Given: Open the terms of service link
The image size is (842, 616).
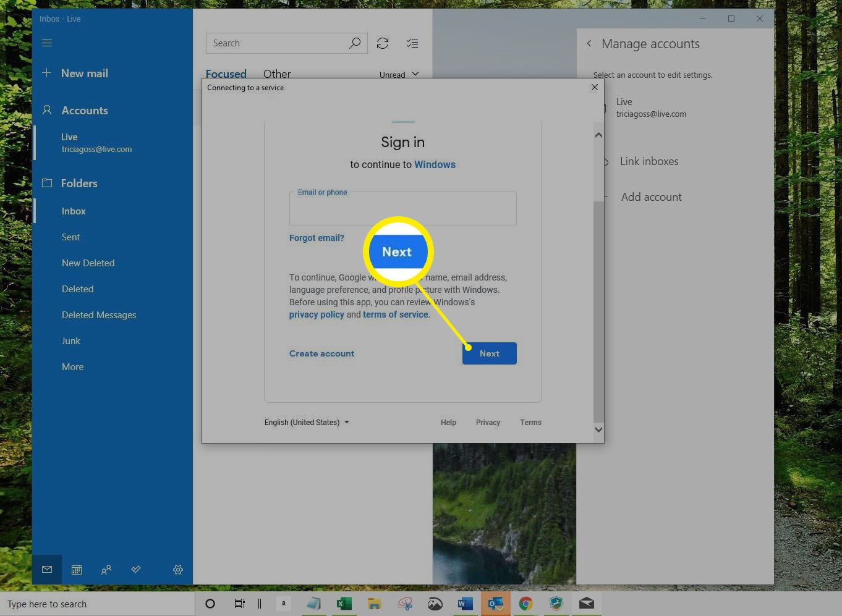Looking at the screenshot, I should [396, 314].
